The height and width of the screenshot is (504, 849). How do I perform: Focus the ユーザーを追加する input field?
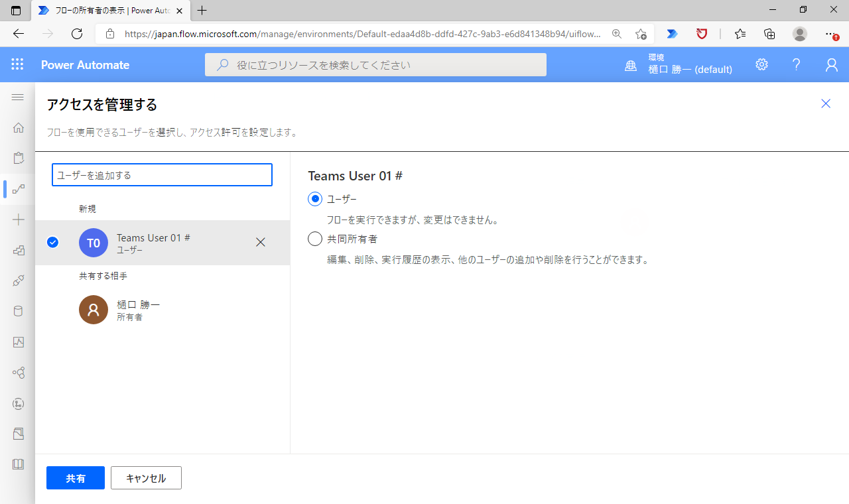[162, 175]
